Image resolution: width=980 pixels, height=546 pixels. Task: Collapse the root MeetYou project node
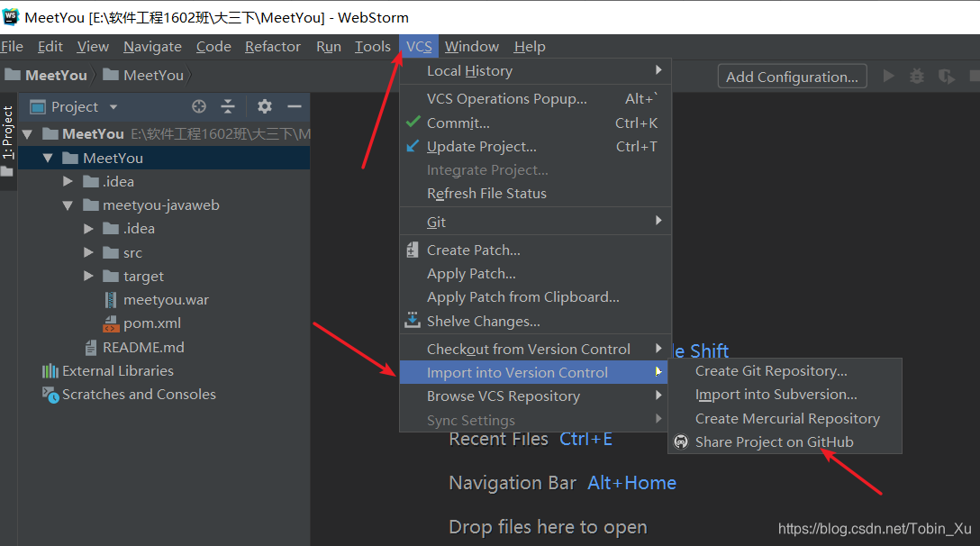[x=27, y=134]
